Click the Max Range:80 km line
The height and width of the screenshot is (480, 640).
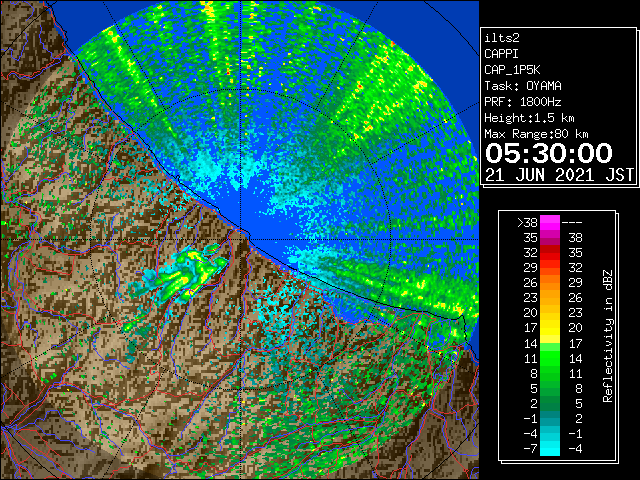pyautogui.click(x=536, y=134)
